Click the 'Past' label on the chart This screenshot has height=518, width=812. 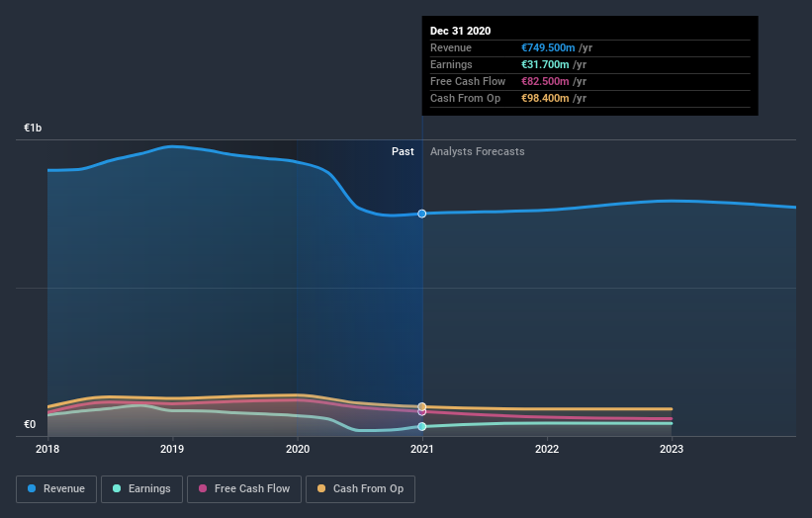(403, 151)
